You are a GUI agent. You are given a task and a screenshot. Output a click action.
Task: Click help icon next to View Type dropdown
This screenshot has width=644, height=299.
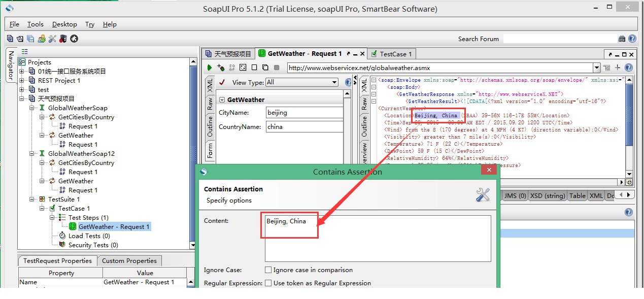coord(348,82)
